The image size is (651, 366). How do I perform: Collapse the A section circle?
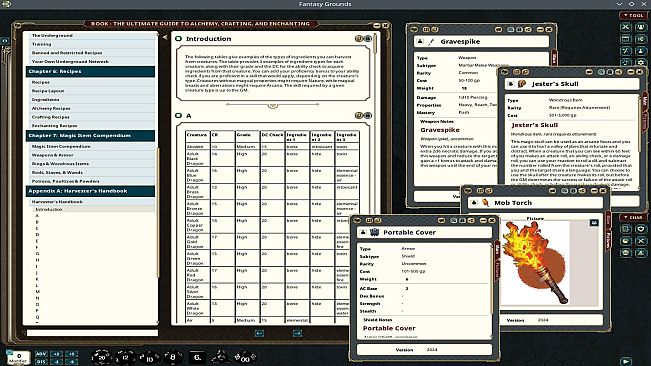click(179, 115)
